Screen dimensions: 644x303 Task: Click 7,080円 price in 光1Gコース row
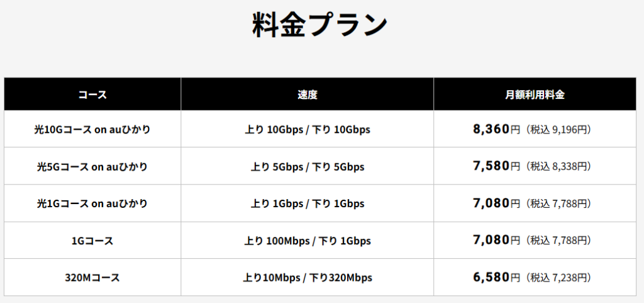point(496,203)
